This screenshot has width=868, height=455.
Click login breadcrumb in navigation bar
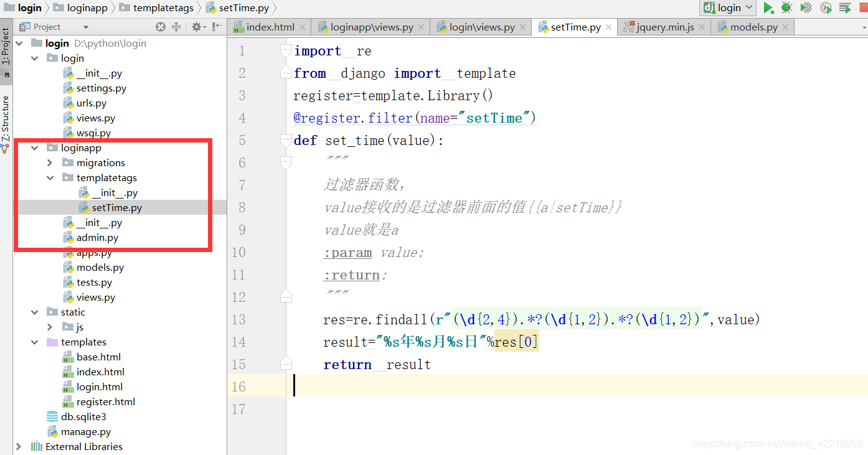tap(23, 8)
